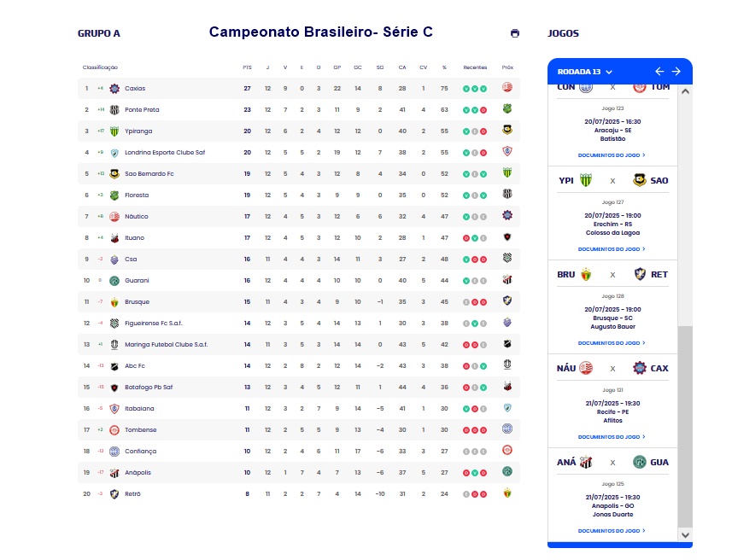Open the RODADA 13 round dropdown
Viewport: 732px width, 560px height.
click(x=584, y=72)
